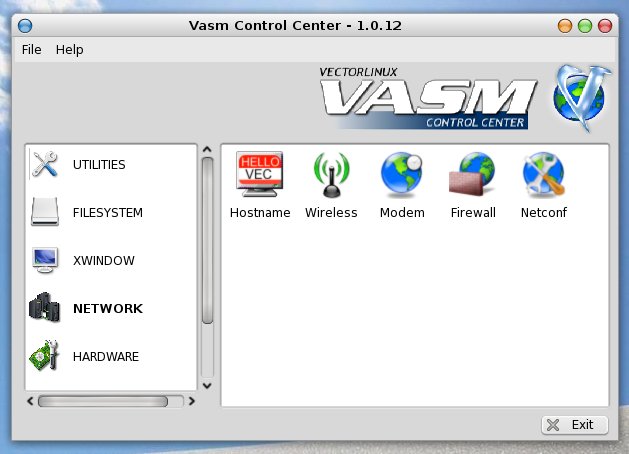Click the UTILITIES category label
This screenshot has height=454, width=629.
tap(99, 164)
